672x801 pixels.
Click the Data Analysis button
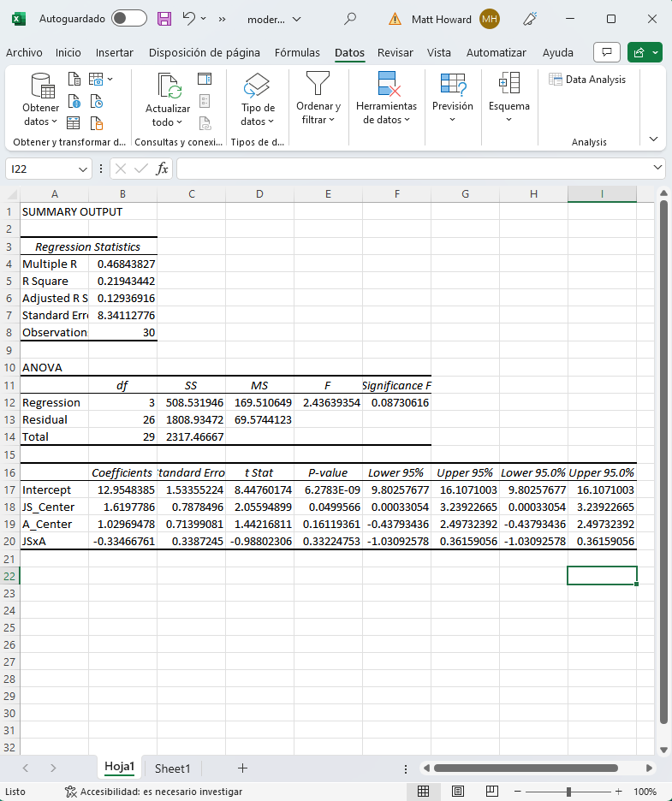click(588, 80)
